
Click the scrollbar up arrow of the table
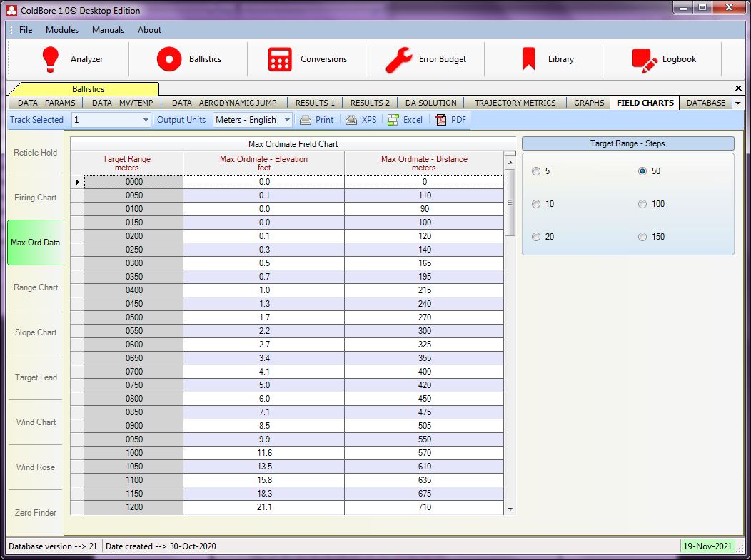510,163
